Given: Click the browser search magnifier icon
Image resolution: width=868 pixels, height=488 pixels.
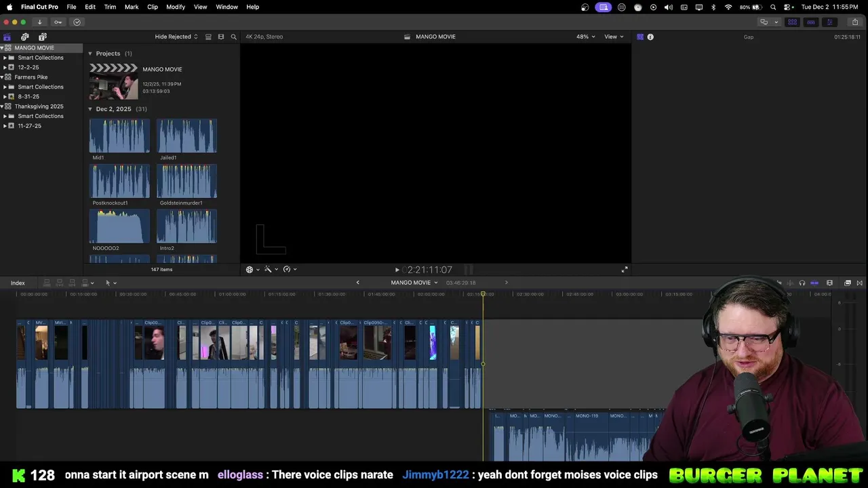Looking at the screenshot, I should point(234,37).
